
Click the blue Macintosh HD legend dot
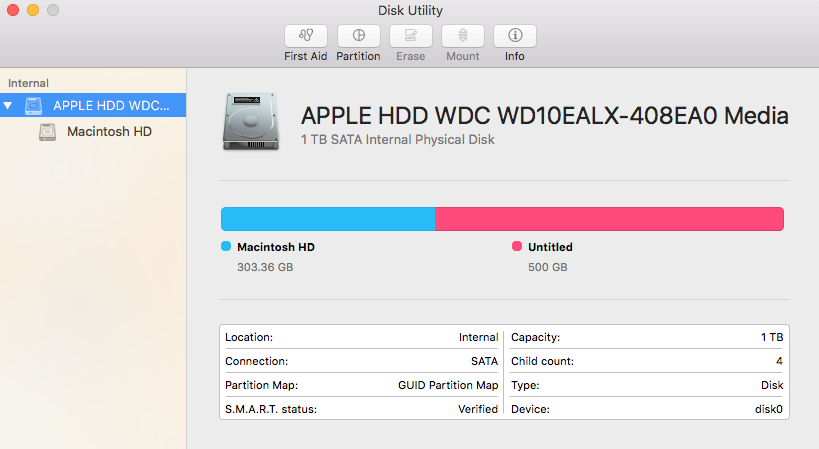click(226, 246)
